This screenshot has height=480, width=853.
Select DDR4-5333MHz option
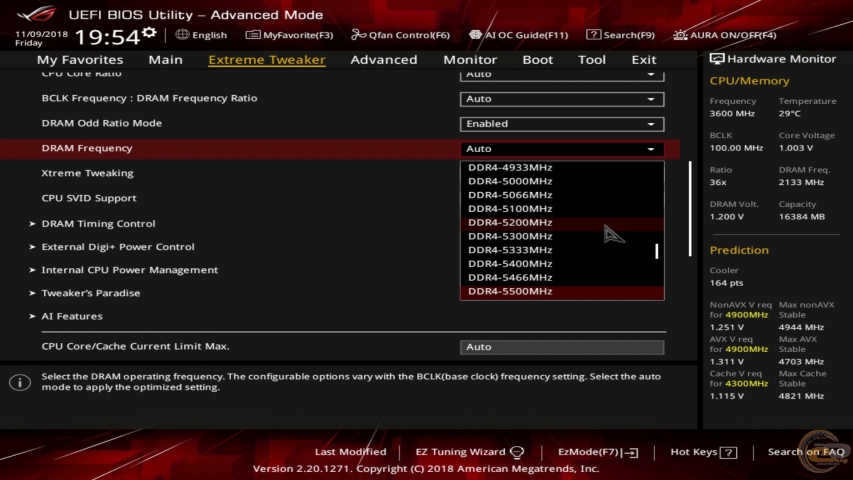click(562, 250)
